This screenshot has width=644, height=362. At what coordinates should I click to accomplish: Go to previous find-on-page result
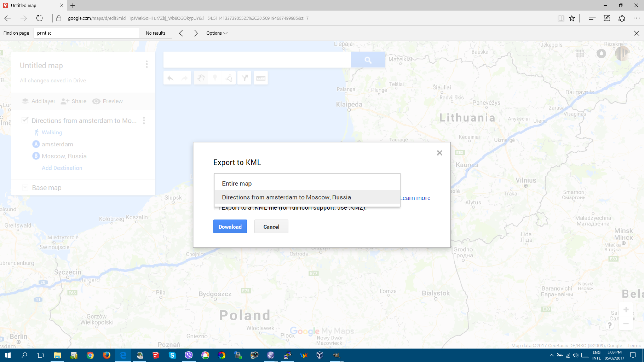click(181, 33)
